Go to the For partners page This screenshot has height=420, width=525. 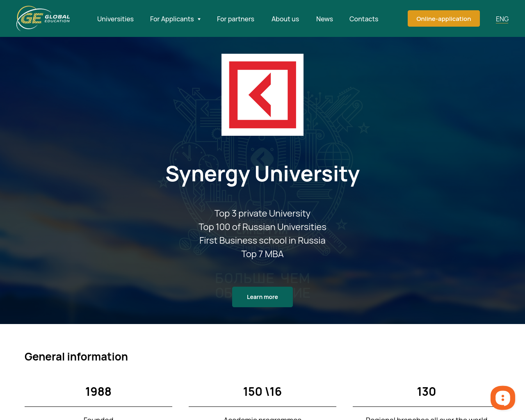[235, 19]
